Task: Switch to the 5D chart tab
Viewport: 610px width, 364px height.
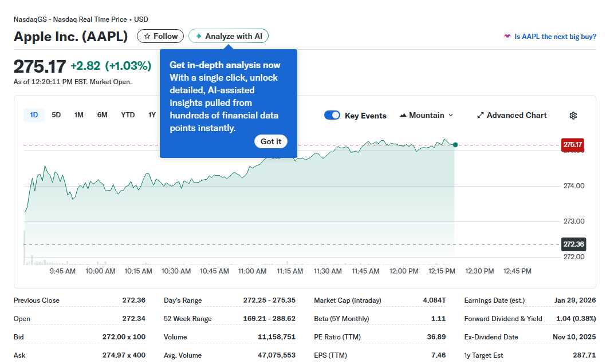Action: point(56,114)
